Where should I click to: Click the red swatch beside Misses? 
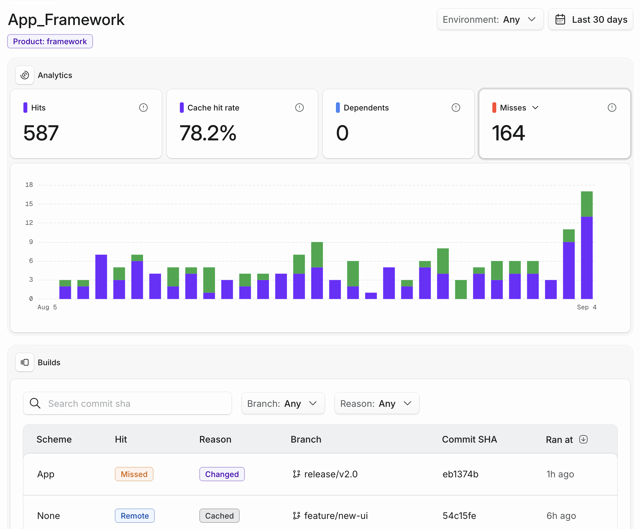[494, 108]
